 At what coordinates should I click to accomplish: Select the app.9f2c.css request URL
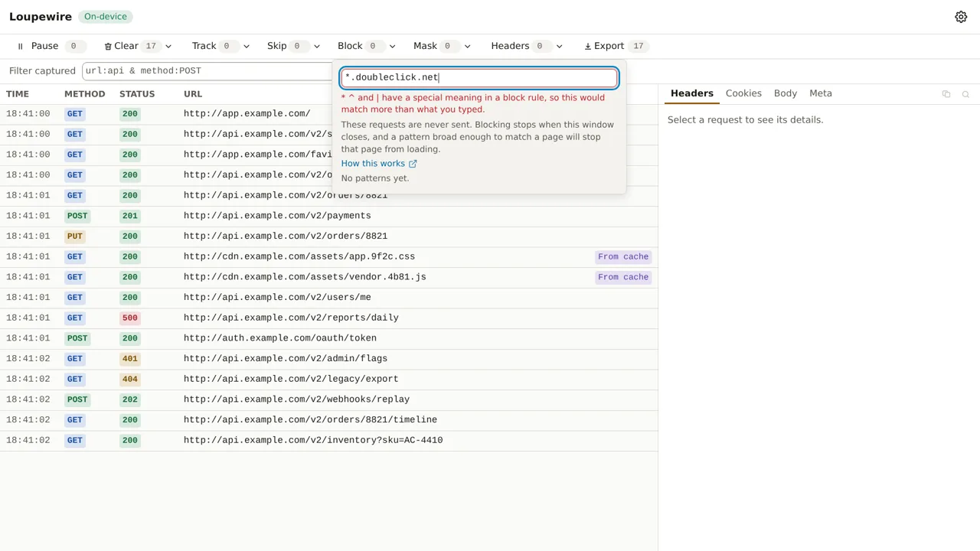[x=299, y=256]
